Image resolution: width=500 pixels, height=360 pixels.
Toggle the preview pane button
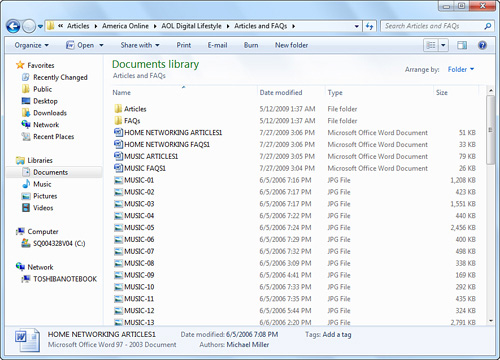click(462, 45)
